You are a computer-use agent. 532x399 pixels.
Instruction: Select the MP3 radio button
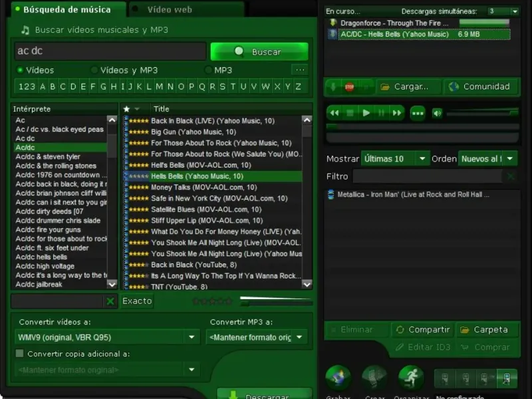208,70
